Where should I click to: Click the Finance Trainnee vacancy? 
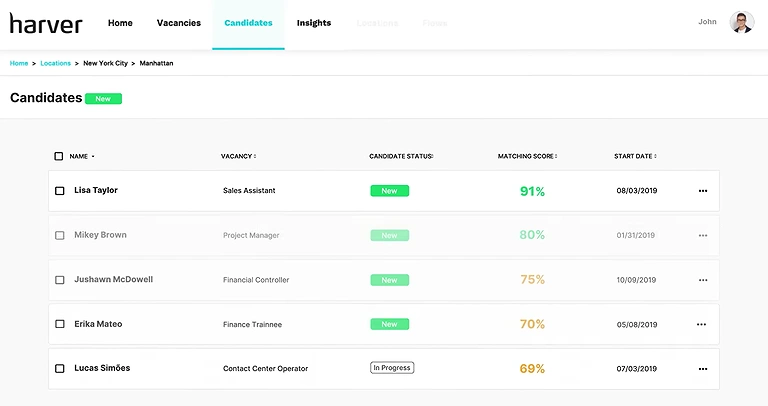click(253, 324)
